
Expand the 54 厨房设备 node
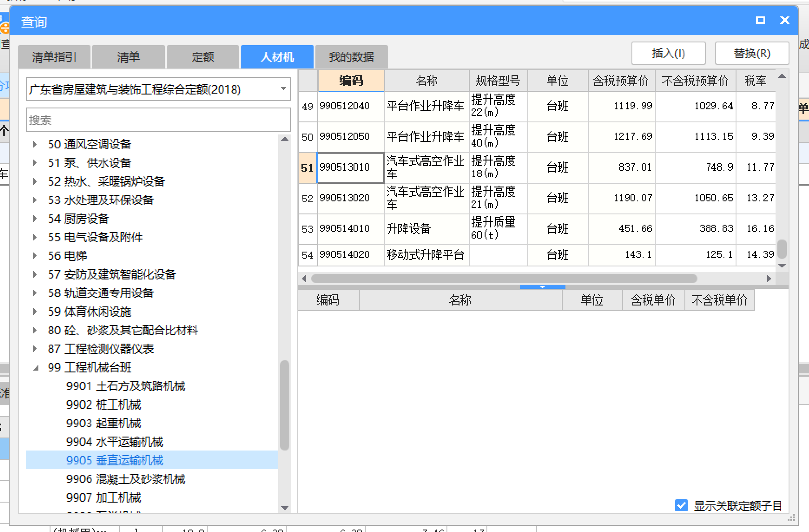point(35,218)
